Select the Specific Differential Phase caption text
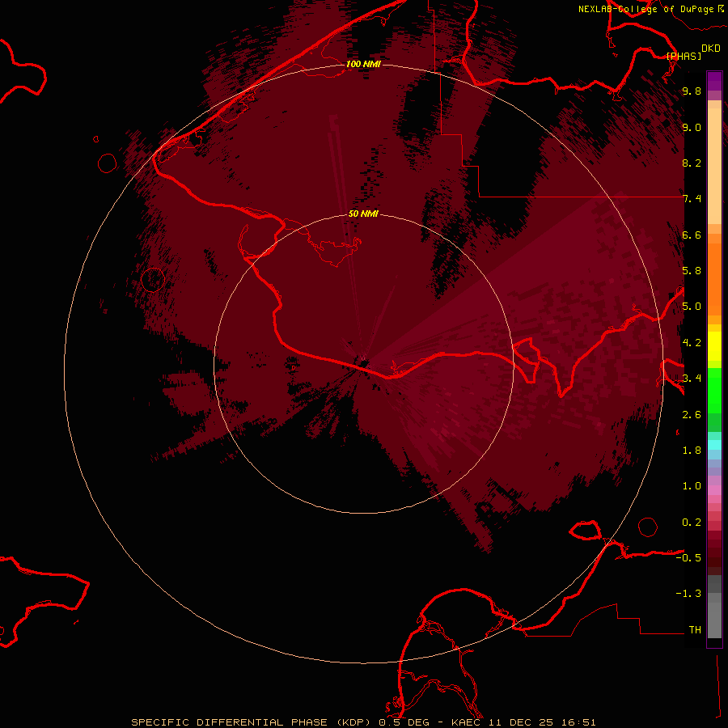The width and height of the screenshot is (728, 728). point(363,722)
